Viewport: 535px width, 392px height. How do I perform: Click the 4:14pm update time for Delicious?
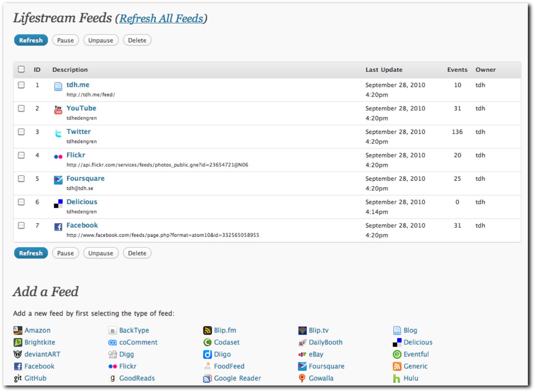coord(377,212)
